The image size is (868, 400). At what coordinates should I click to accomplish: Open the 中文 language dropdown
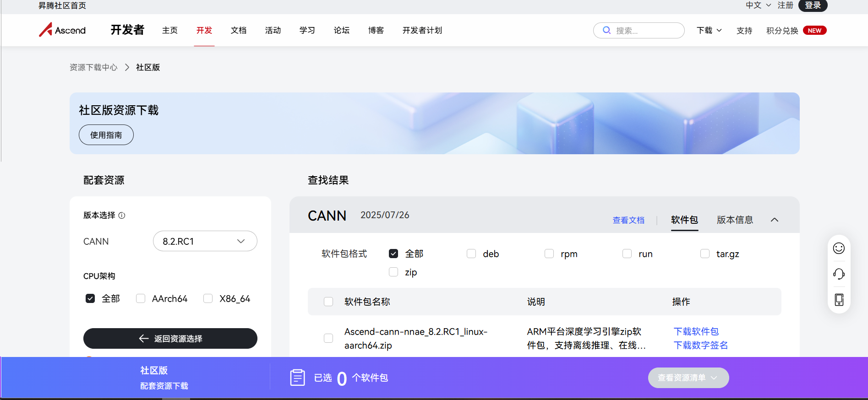click(x=758, y=5)
